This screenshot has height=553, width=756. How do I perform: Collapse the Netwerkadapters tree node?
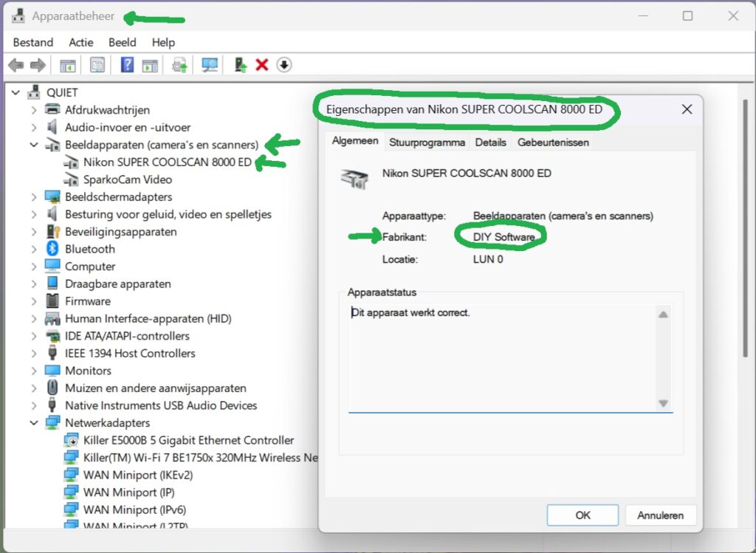(x=34, y=423)
